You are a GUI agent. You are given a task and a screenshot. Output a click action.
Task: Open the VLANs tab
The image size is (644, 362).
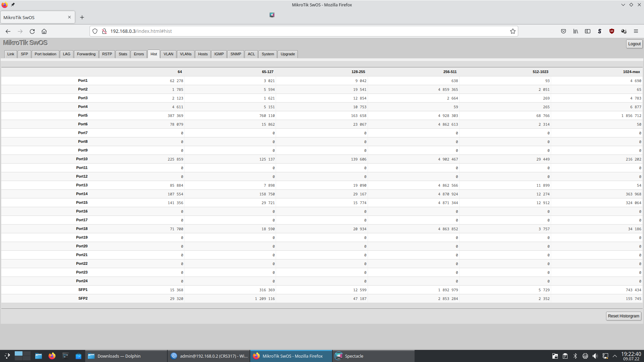185,54
